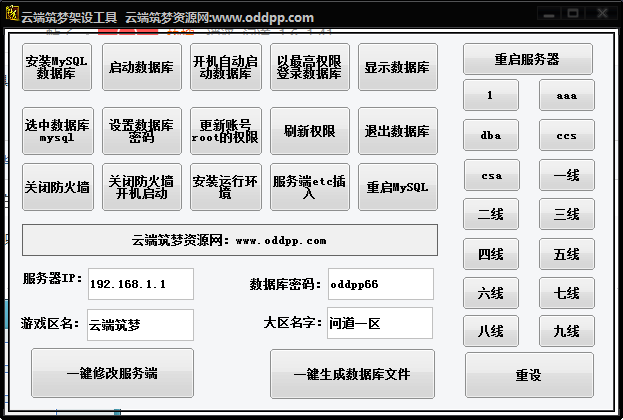Select the 五线 button

(567, 254)
